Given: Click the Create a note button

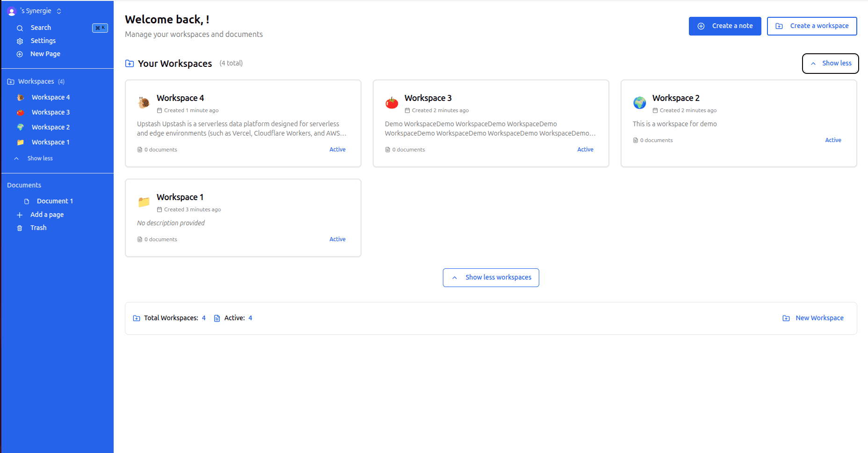Looking at the screenshot, I should click(724, 26).
